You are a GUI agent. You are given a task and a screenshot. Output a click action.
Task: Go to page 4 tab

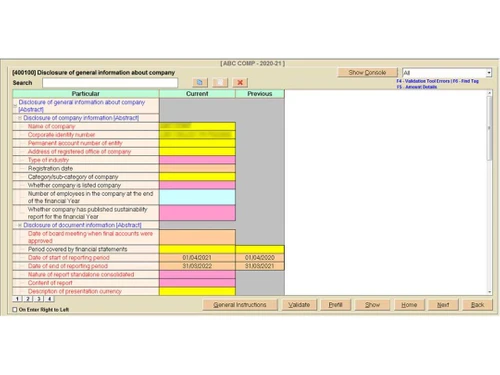coord(49,299)
